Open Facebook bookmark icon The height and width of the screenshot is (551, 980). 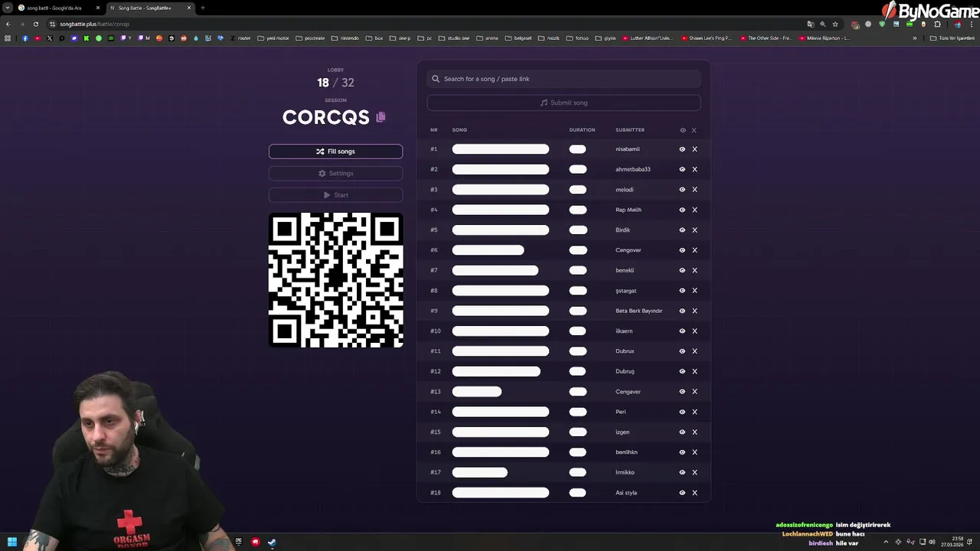[x=25, y=37]
